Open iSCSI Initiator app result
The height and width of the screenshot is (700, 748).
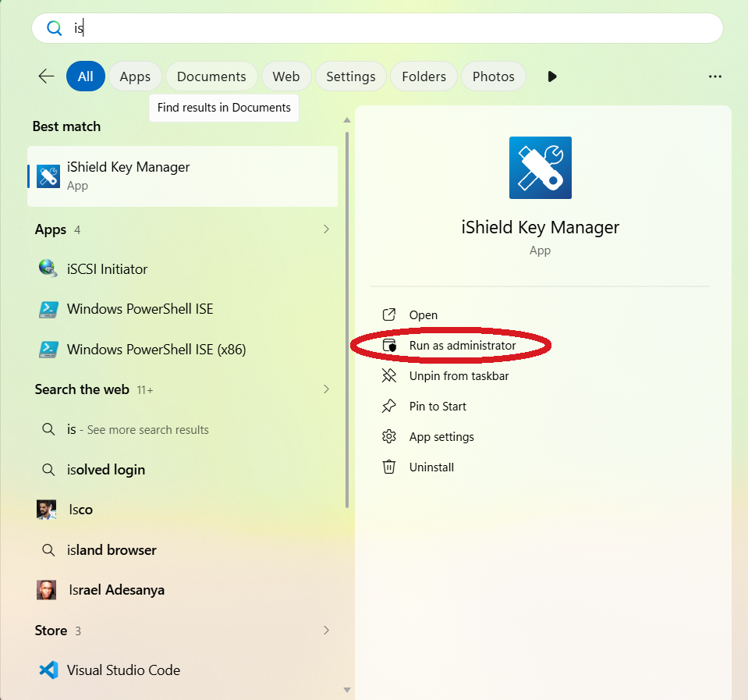(x=183, y=269)
